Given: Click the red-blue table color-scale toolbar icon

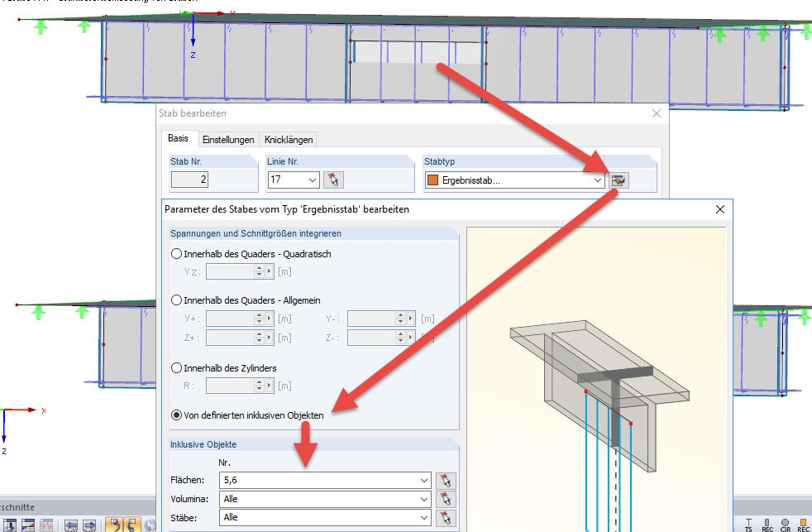Looking at the screenshot, I should coord(28,525).
